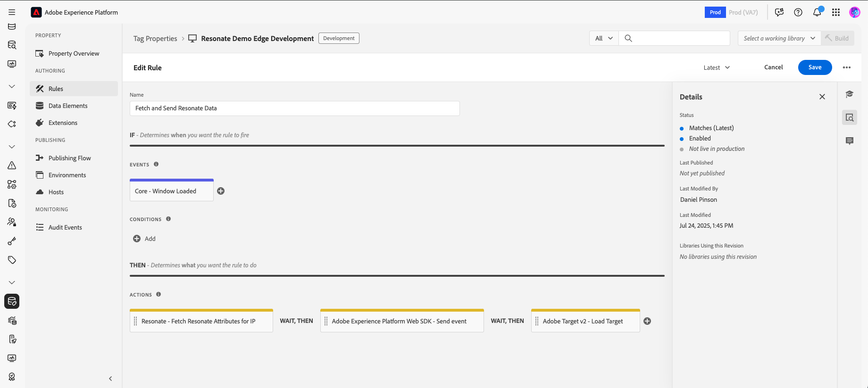Click the Build button
Image resolution: width=868 pixels, height=388 pixels.
[x=837, y=38]
